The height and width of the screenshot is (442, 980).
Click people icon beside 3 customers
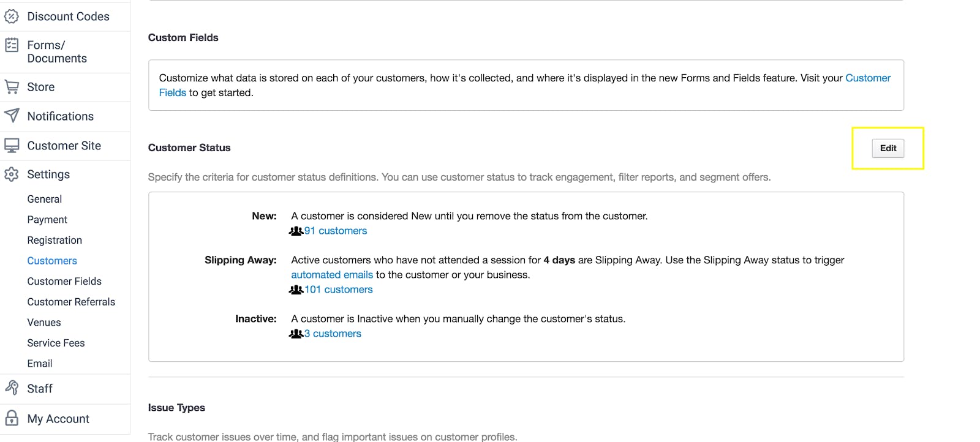point(296,334)
